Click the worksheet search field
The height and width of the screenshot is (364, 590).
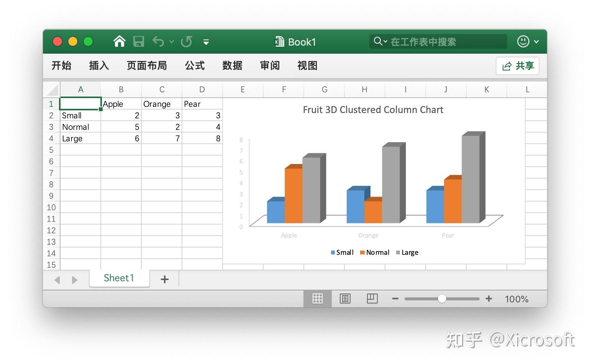pyautogui.click(x=438, y=41)
